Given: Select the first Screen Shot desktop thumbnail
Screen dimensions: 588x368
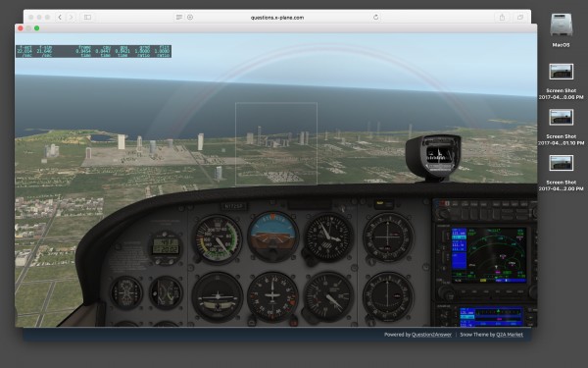Looking at the screenshot, I should [561, 72].
